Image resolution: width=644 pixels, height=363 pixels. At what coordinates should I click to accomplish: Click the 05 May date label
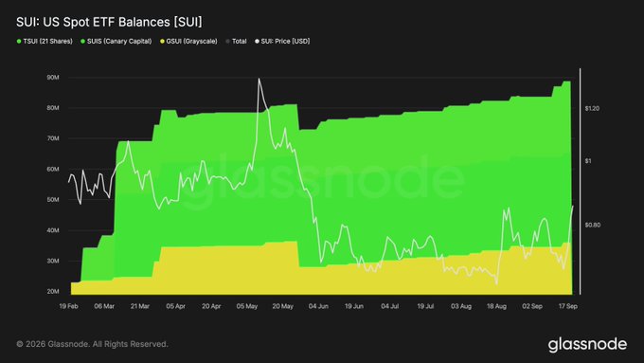coord(247,306)
